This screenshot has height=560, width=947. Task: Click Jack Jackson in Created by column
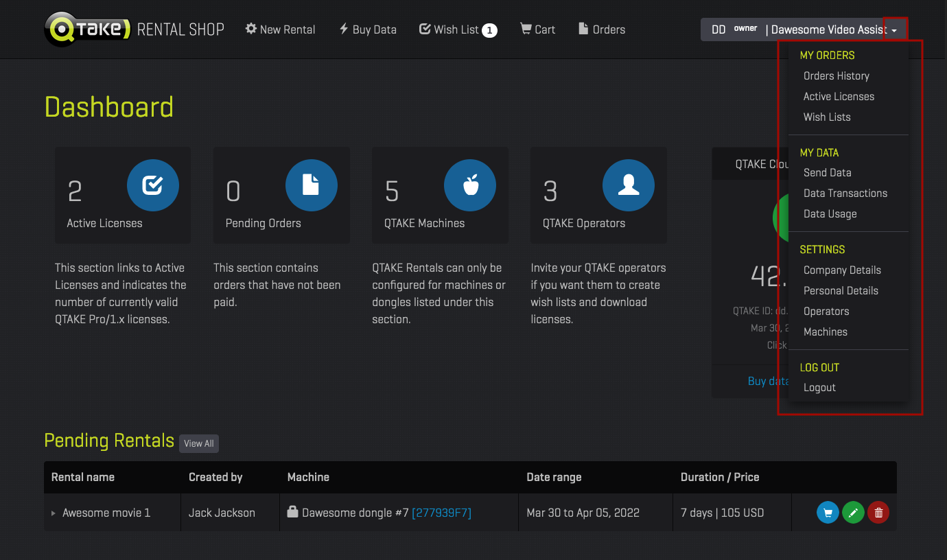(x=222, y=513)
